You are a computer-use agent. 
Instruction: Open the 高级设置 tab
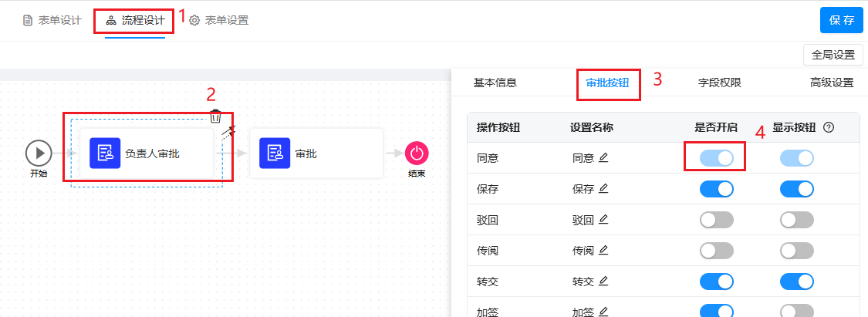click(831, 83)
